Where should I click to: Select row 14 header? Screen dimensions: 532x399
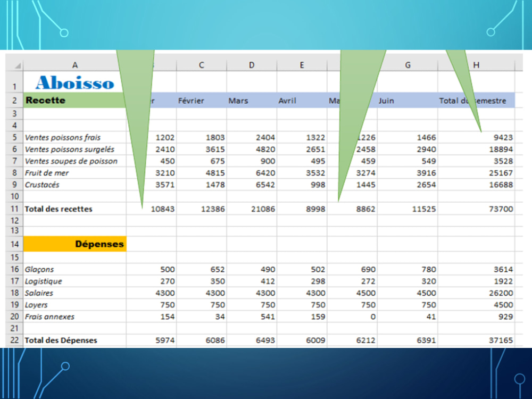tap(14, 244)
